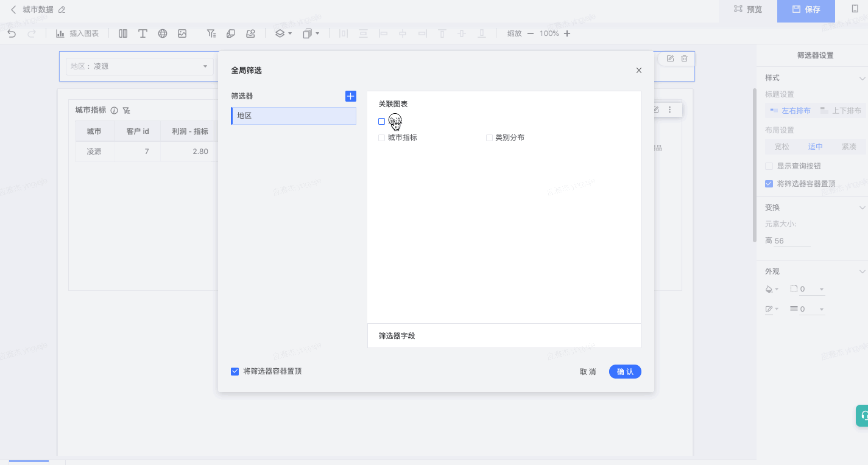Insert a text element
The image size is (868, 465).
pyautogui.click(x=143, y=33)
